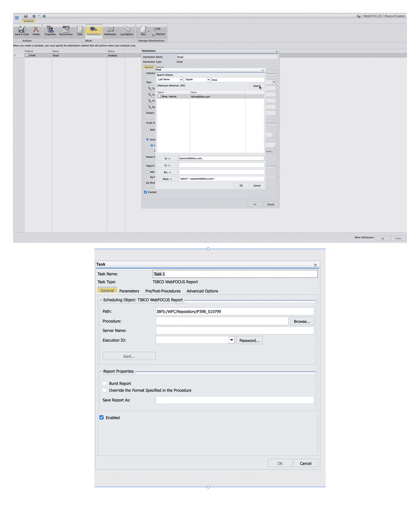
Task: Click the Browse... button next to Procedure
Action: coord(302,321)
